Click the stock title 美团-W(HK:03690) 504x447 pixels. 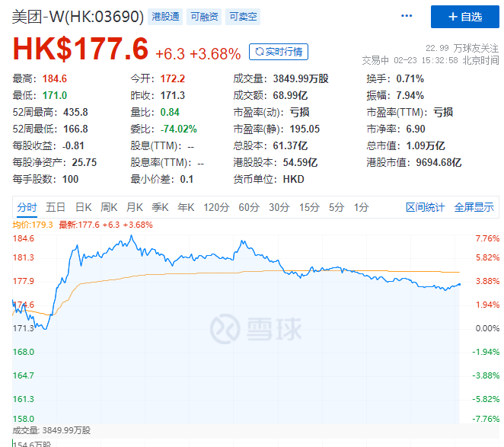pos(78,17)
